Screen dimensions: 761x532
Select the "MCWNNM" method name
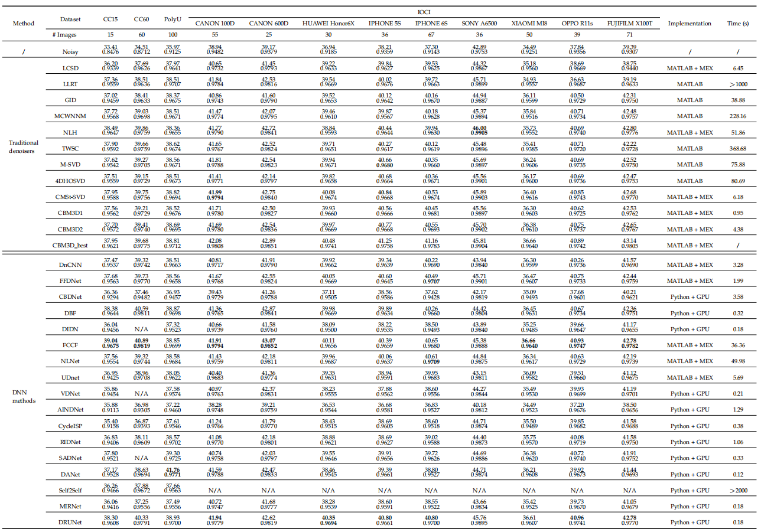pyautogui.click(x=70, y=116)
